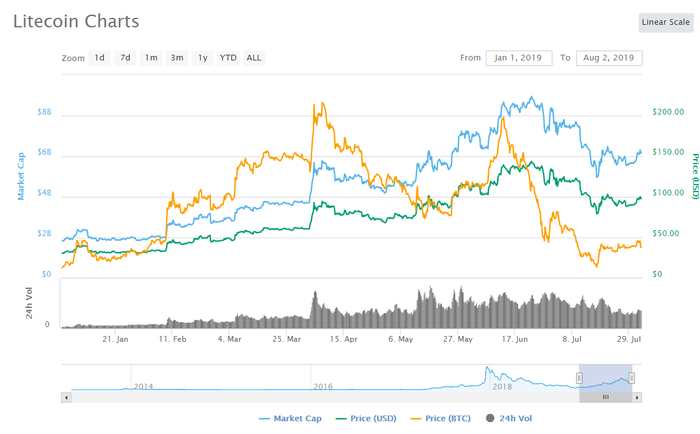The image size is (700, 434).
Task: Click the 21. Jan date axis label
Action: [115, 339]
